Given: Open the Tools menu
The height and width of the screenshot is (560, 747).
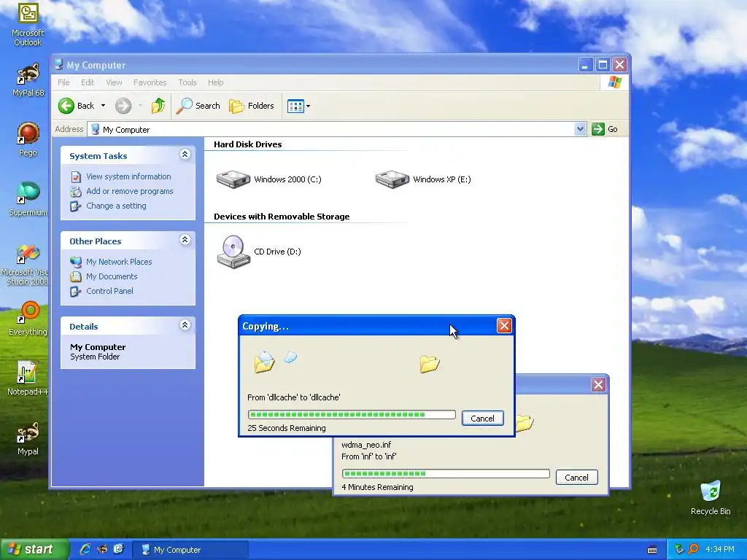Looking at the screenshot, I should coord(187,82).
